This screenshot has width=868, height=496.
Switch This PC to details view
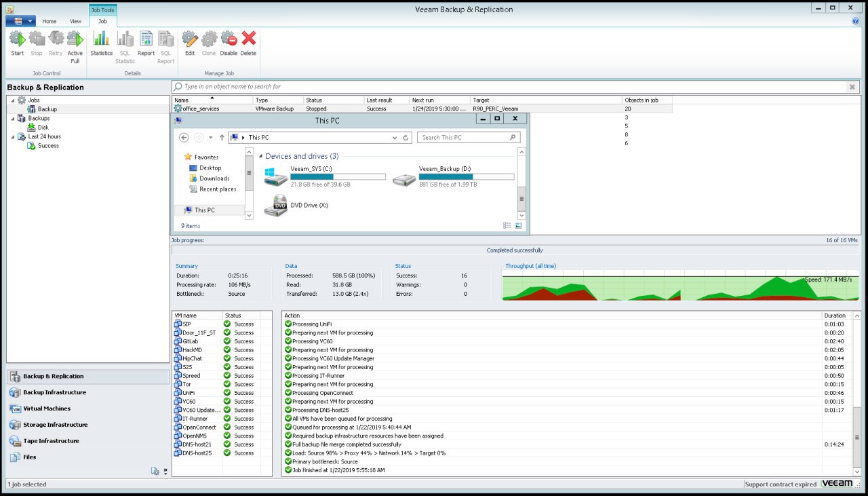tap(507, 226)
